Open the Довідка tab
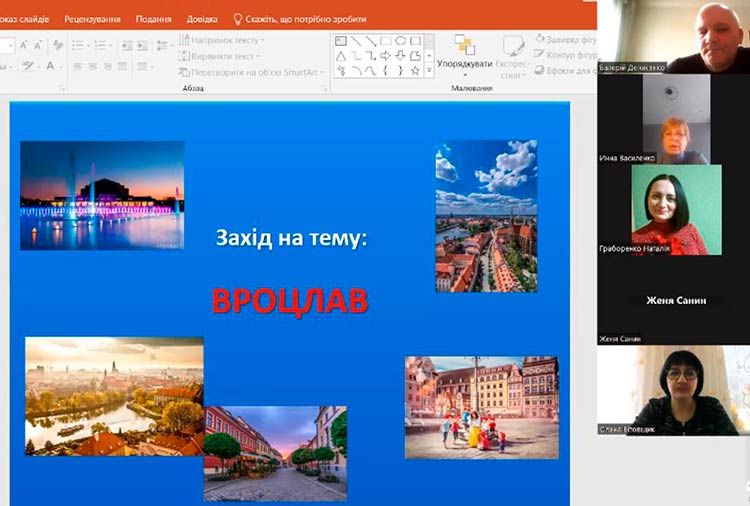Viewport: 750px width, 506px height. click(x=201, y=19)
